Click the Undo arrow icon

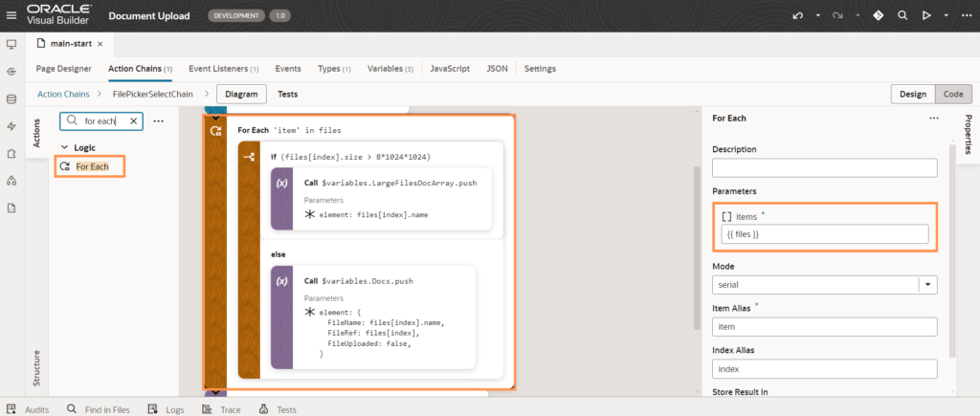coord(798,16)
